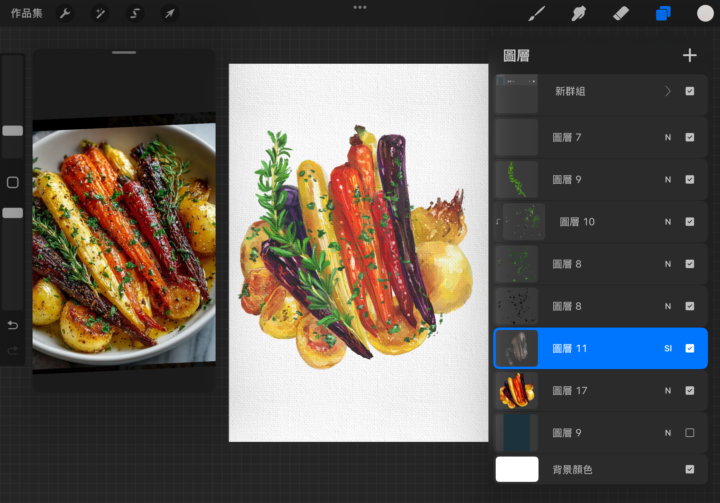Expand the 新群組 group chevron

(668, 91)
